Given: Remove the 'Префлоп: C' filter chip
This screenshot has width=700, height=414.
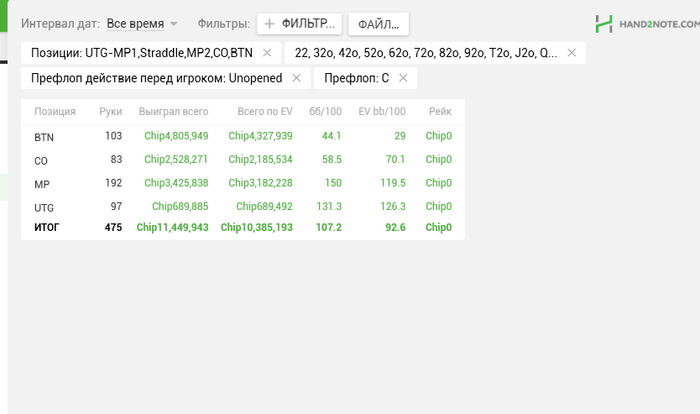Looking at the screenshot, I should click(x=403, y=78).
